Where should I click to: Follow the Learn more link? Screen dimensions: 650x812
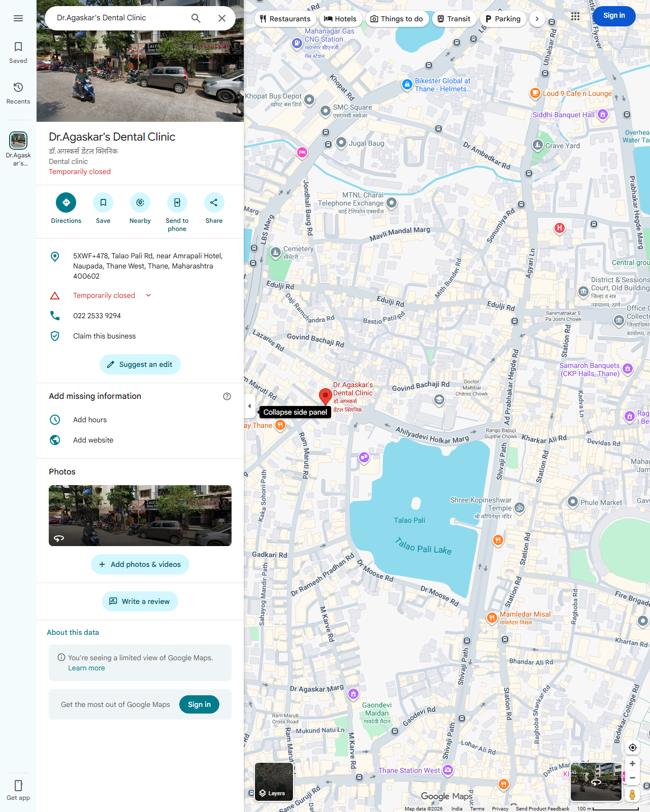[x=86, y=668]
